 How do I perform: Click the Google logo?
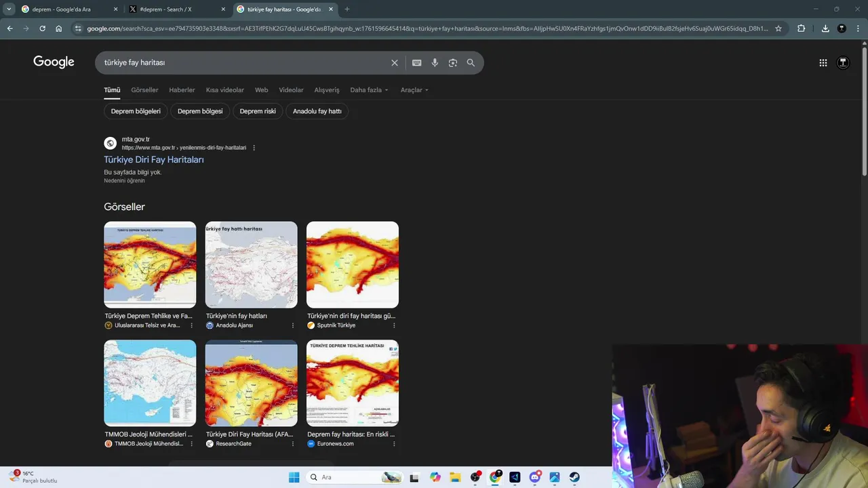coord(54,62)
